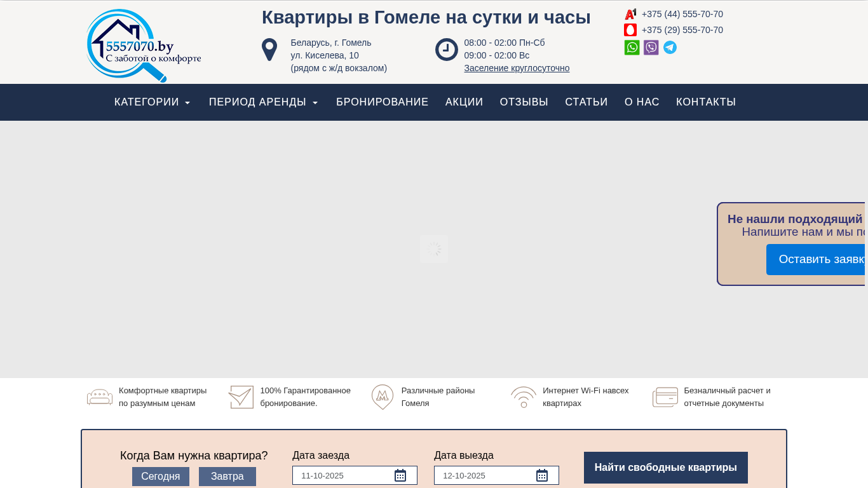Expand the Период аренды dropdown menu
The width and height of the screenshot is (868, 488).
pos(263,102)
